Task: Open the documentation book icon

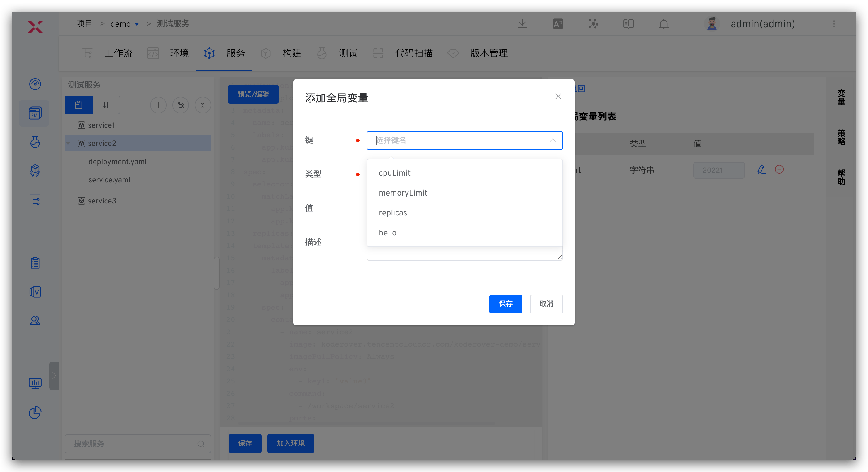Action: click(628, 24)
